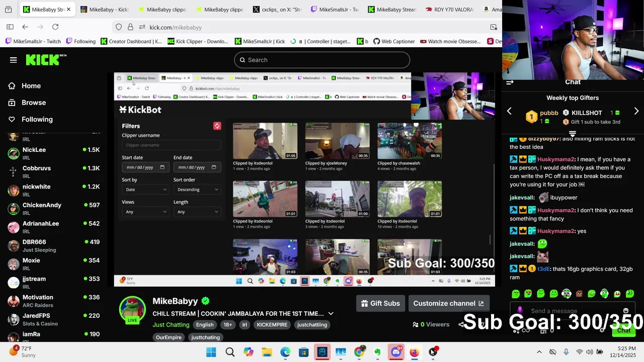Show hidden system tray icons

(x=539, y=352)
